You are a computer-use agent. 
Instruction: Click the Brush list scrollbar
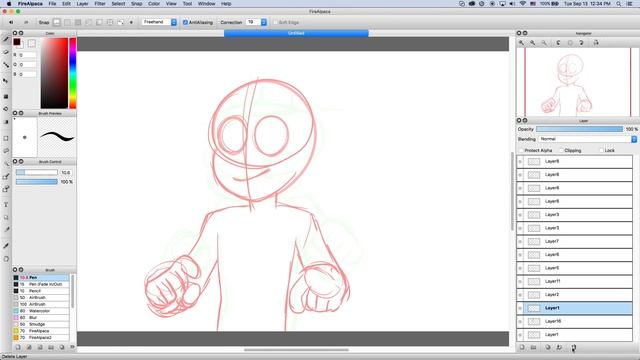[73, 292]
